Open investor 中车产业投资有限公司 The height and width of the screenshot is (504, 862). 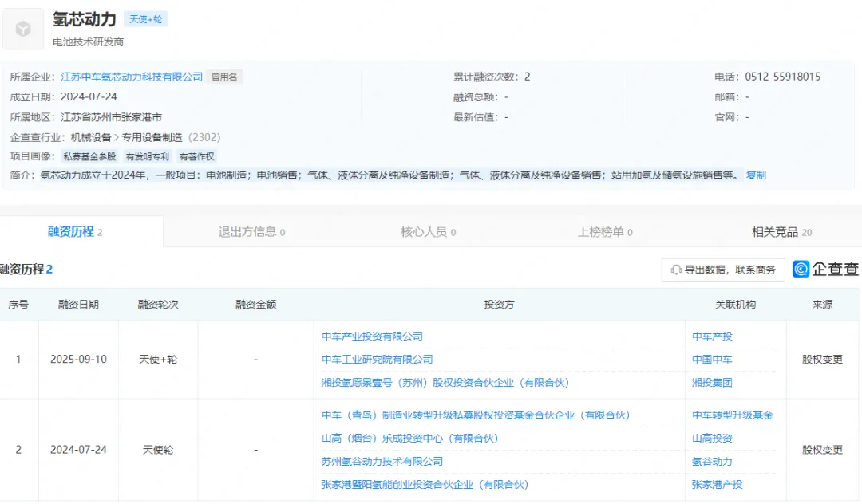tap(372, 336)
